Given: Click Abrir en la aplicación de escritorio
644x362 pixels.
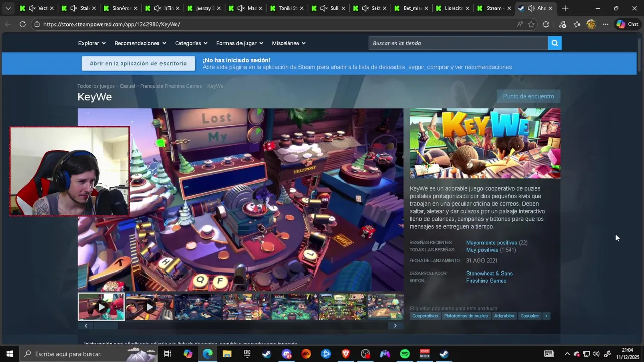Looking at the screenshot, I should (x=138, y=63).
